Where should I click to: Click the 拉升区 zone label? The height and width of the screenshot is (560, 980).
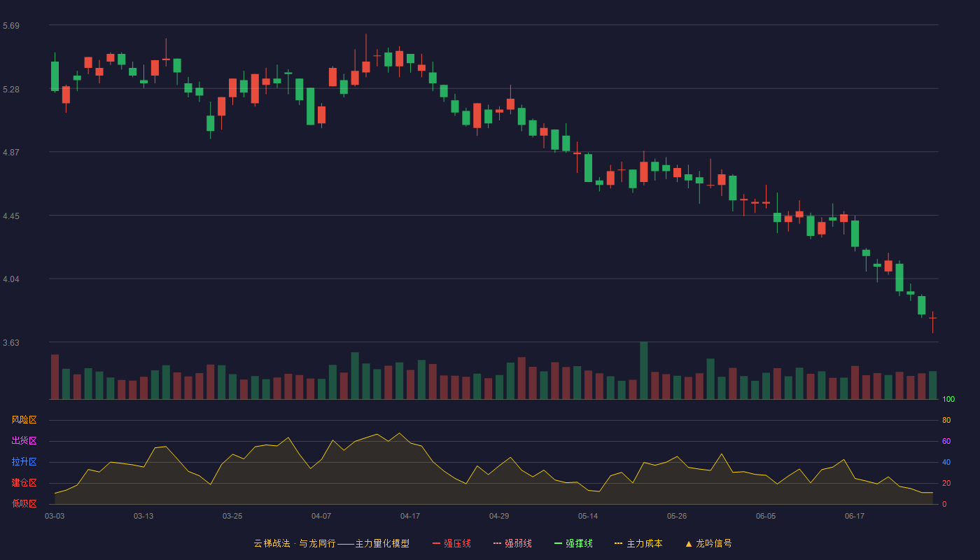pyautogui.click(x=24, y=462)
